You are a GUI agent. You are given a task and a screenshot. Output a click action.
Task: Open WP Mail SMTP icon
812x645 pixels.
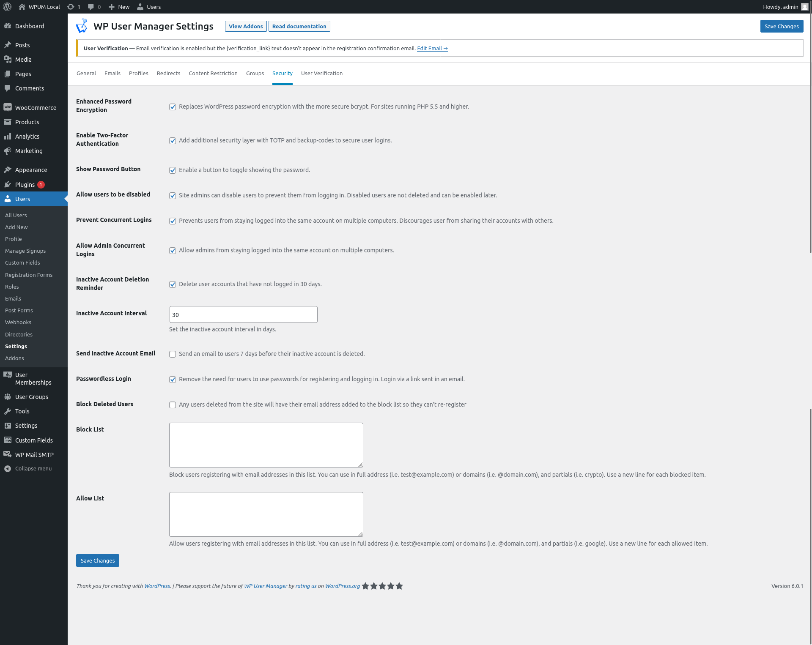click(8, 454)
